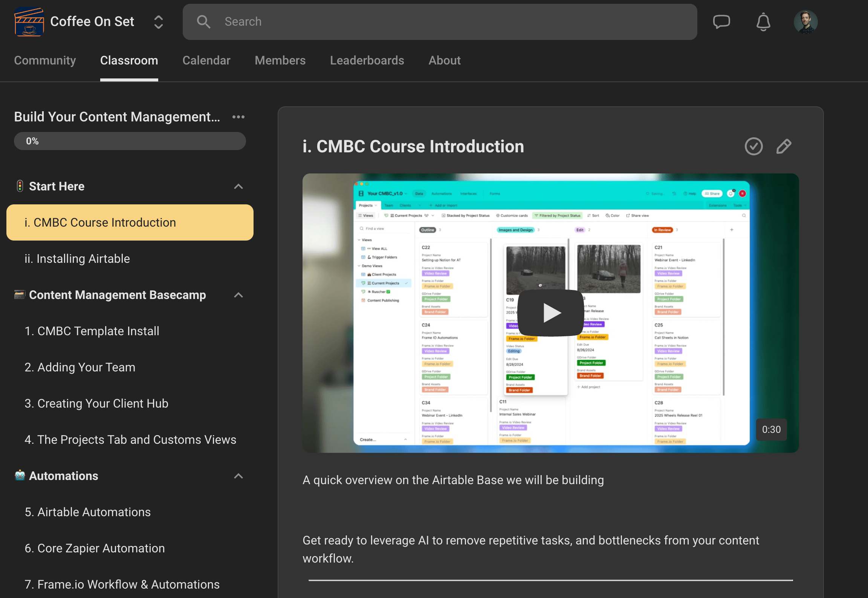
Task: Collapse the Content Management Basecamp section
Action: click(x=238, y=295)
